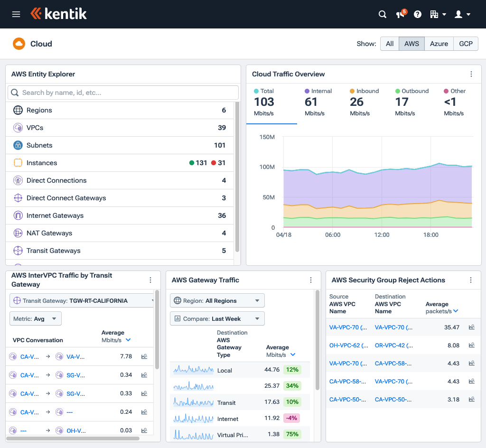Click the global search magnifier in the top bar
This screenshot has height=448, width=486.
(x=383, y=14)
